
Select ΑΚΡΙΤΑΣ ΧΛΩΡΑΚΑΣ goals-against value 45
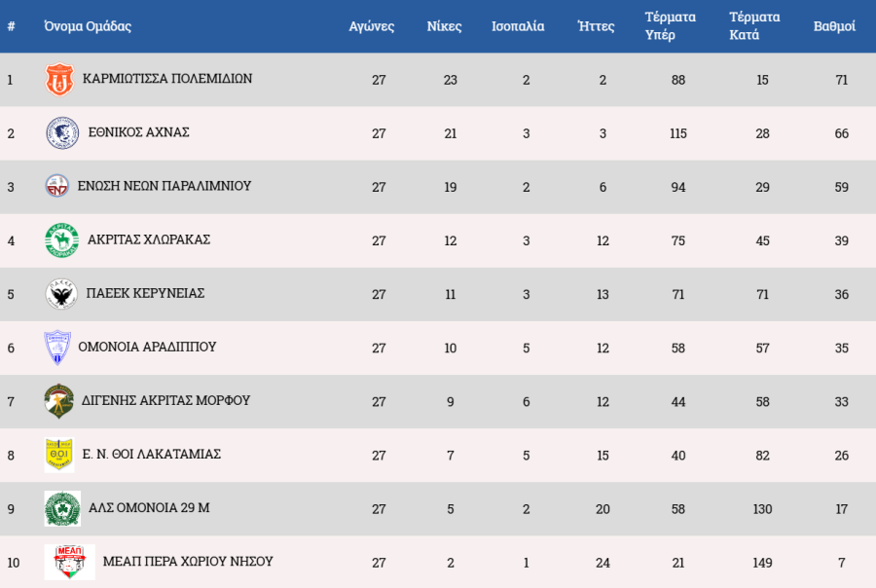pyautogui.click(x=762, y=240)
